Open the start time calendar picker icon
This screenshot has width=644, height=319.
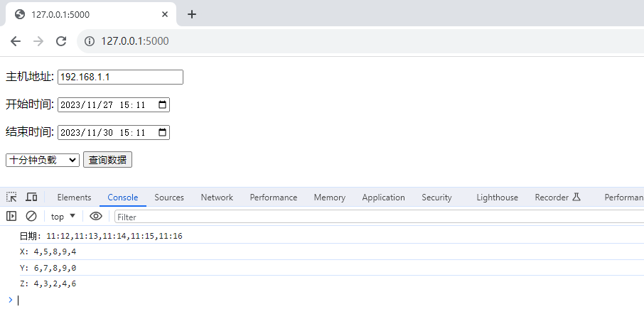[163, 105]
